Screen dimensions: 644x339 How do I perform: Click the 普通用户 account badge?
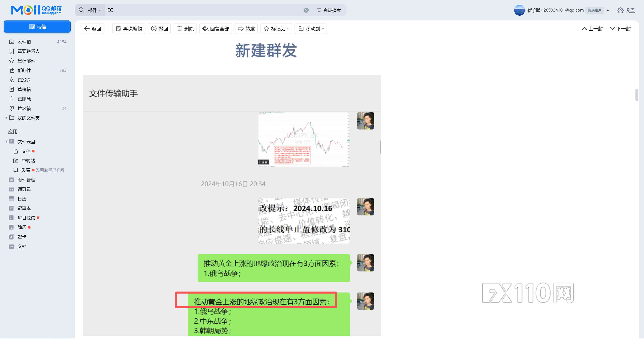point(595,10)
